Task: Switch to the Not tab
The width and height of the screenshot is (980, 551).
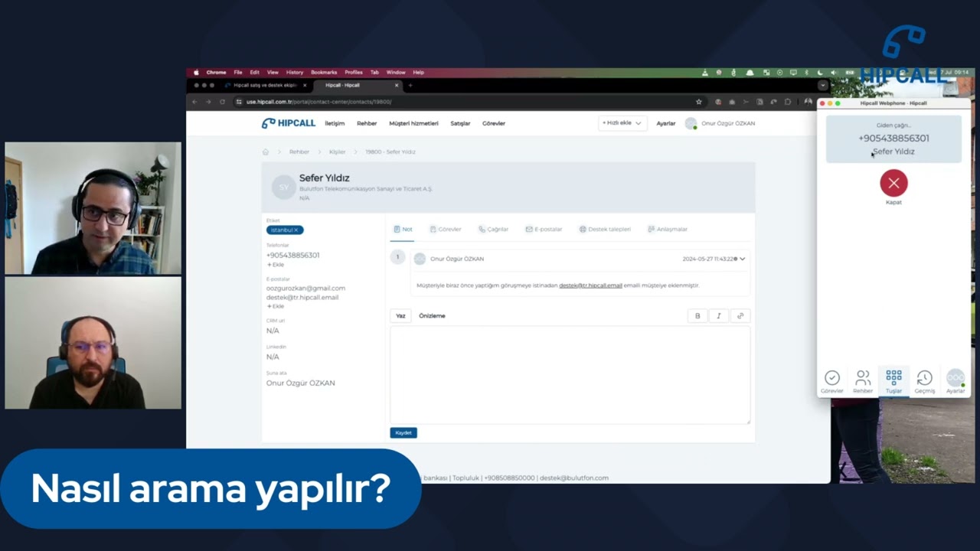Action: pos(403,229)
